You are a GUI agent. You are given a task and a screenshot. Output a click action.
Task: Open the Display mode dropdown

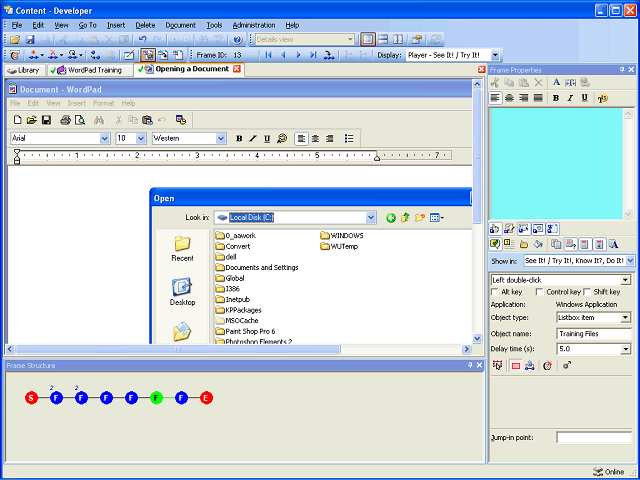(x=495, y=55)
